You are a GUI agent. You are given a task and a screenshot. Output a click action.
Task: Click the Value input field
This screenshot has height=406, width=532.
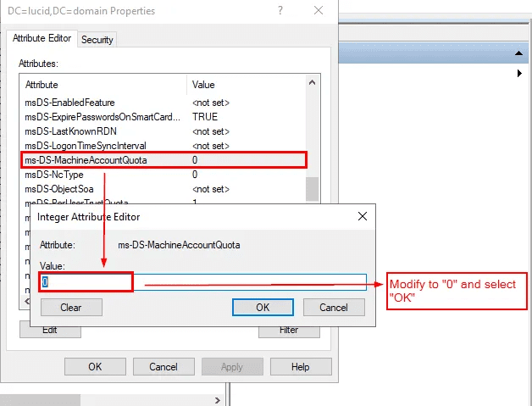click(x=203, y=282)
